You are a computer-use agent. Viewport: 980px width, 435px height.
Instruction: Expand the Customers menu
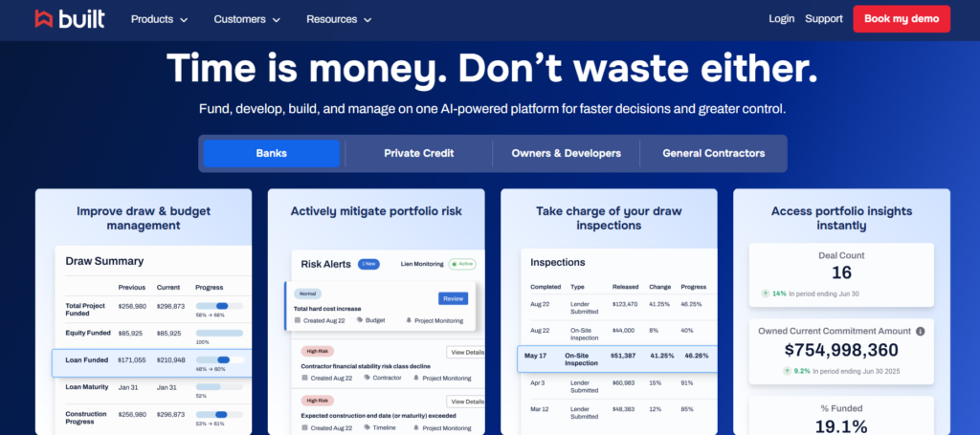pyautogui.click(x=247, y=19)
